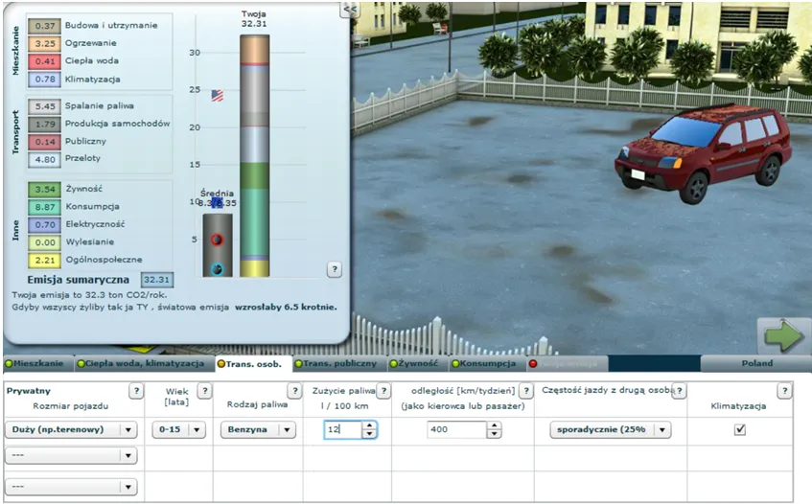Open the third vehicle '---' dropdown
Viewport: 812px width, 504px height.
click(71, 487)
